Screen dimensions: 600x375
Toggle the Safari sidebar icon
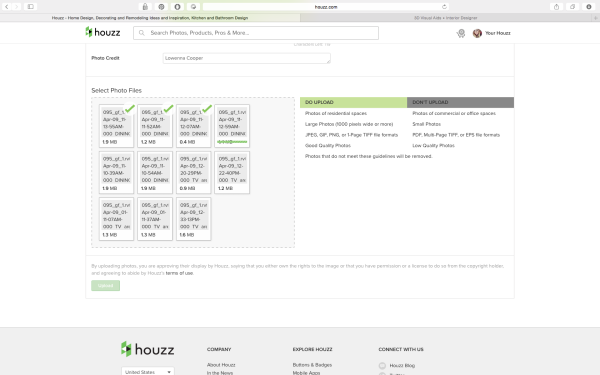coord(31,7)
